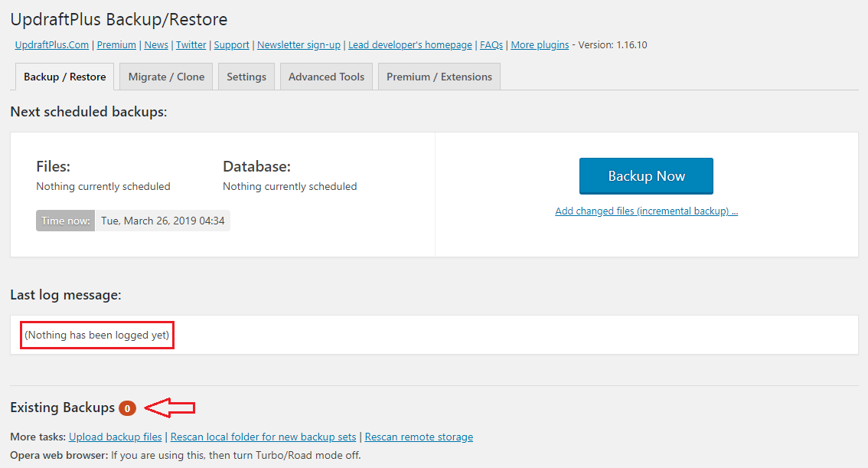Click 'Nothing currently scheduled' under Database
The width and height of the screenshot is (868, 468).
click(x=289, y=187)
